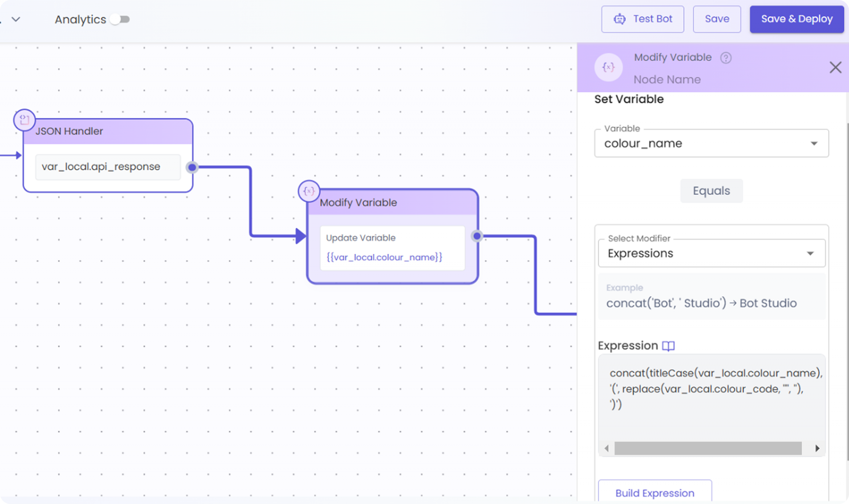Open the Select Modifier dropdown

[711, 253]
